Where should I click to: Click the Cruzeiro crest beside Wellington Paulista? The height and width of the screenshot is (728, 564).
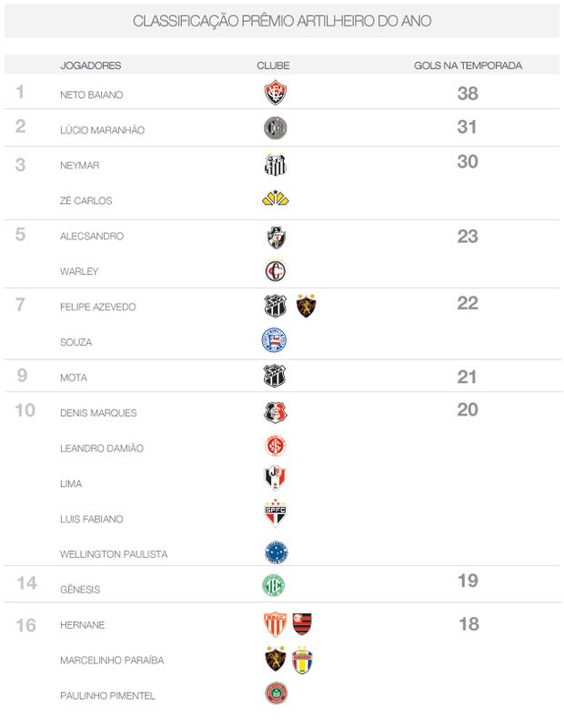pyautogui.click(x=276, y=552)
